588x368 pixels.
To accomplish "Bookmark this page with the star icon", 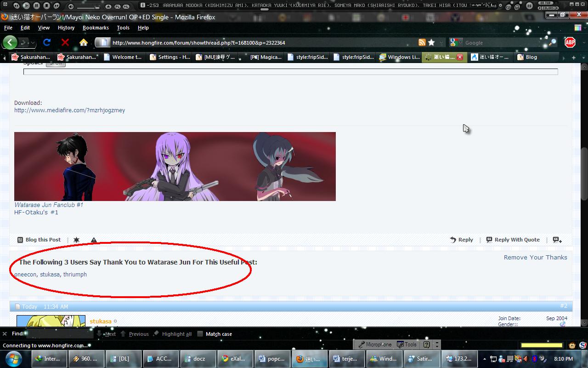I will [431, 42].
